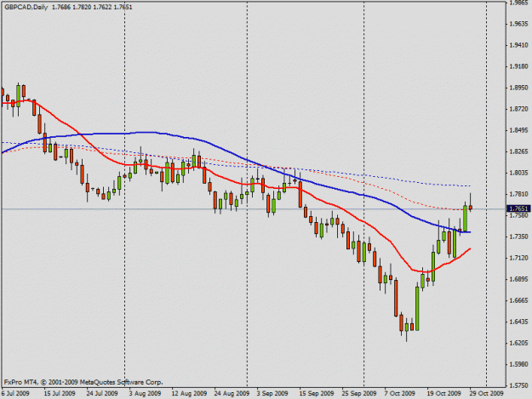Click the 24 Aug 2009 date label
532x399 pixels.
click(x=232, y=393)
